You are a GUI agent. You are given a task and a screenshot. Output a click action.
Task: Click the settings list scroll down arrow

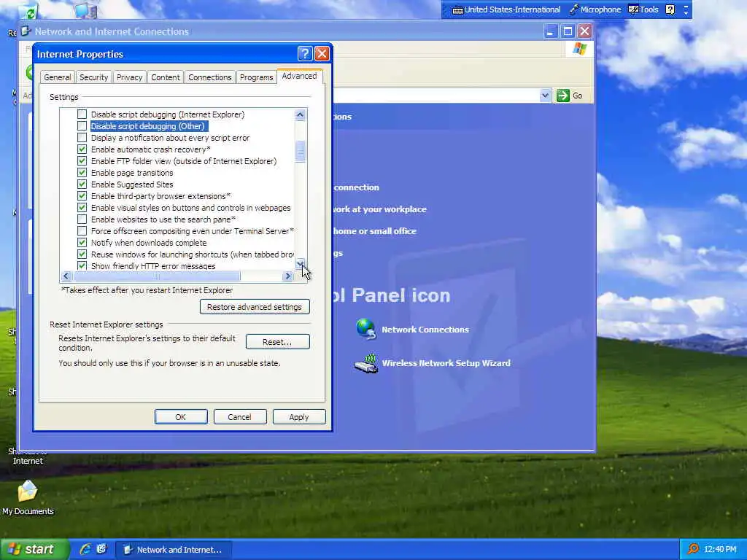point(300,263)
